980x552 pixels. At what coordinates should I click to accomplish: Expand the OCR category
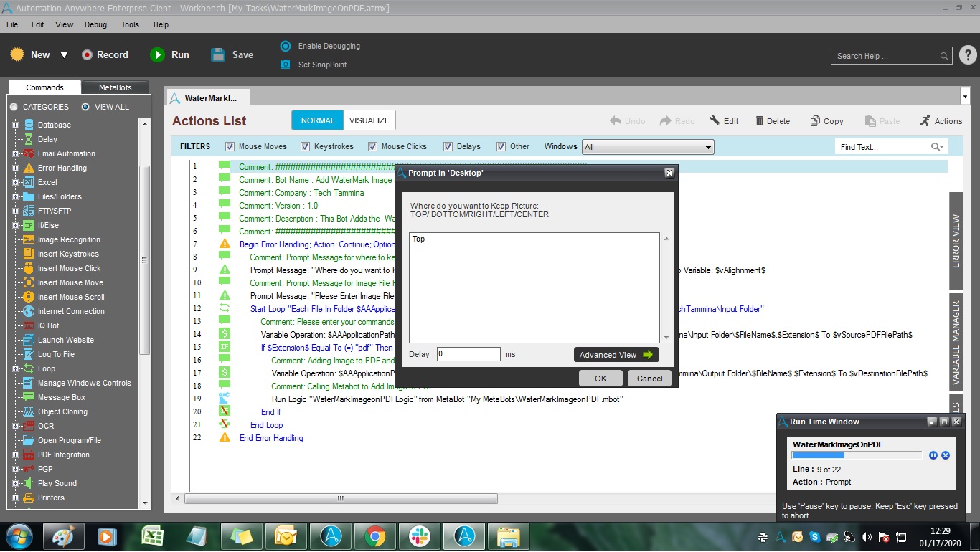(15, 426)
